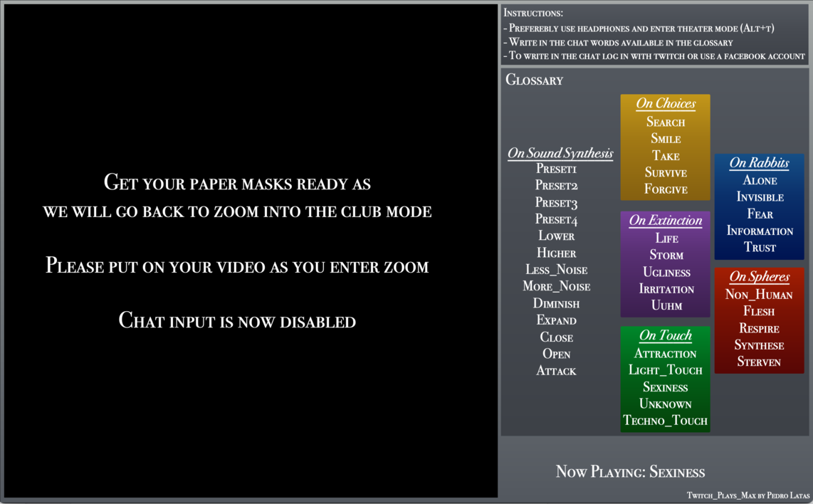The height and width of the screenshot is (504, 813).
Task: Click the More_Noise glossary entry
Action: point(556,287)
